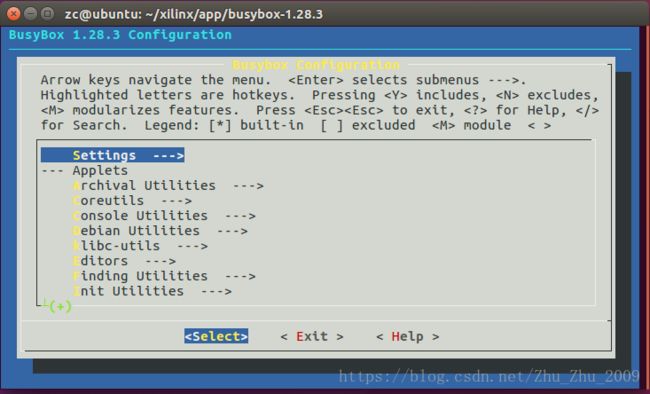Open the highlighted Settings submenu

click(x=112, y=155)
